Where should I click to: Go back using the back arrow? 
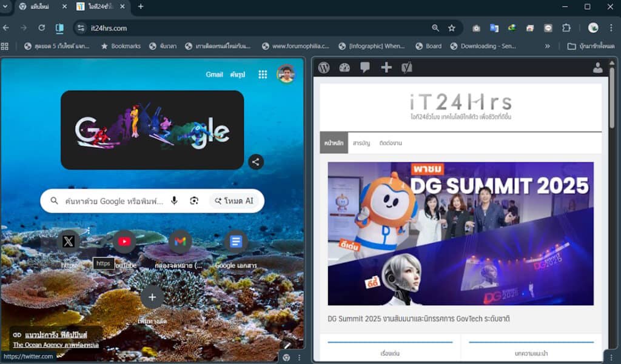pyautogui.click(x=6, y=28)
